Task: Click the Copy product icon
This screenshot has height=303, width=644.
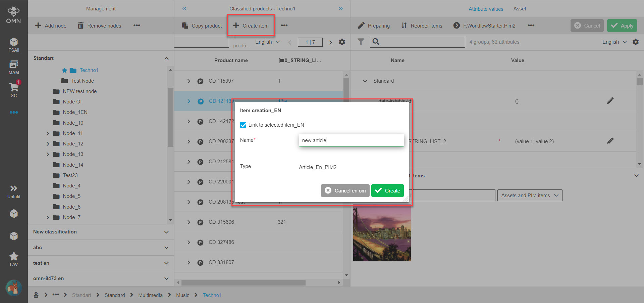Action: click(184, 26)
